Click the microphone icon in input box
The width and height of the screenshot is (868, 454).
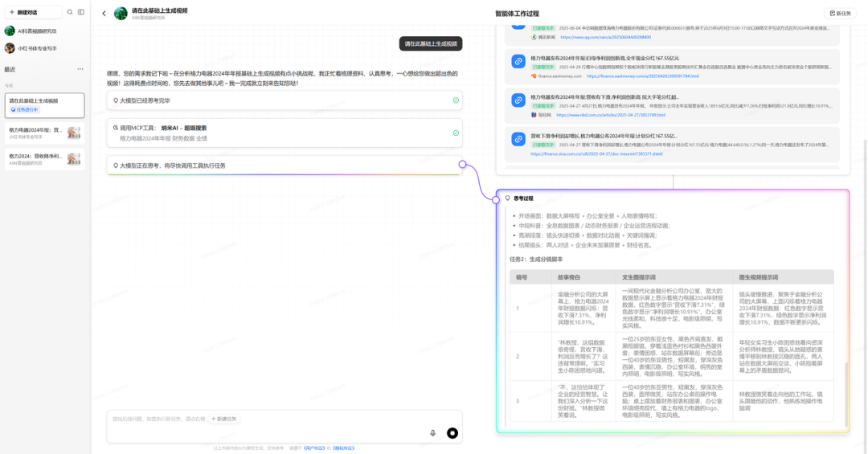433,433
